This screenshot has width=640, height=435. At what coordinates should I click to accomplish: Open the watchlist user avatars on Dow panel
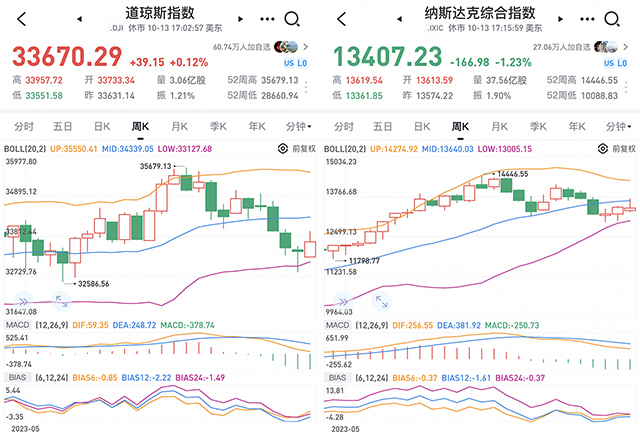pyautogui.click(x=286, y=47)
